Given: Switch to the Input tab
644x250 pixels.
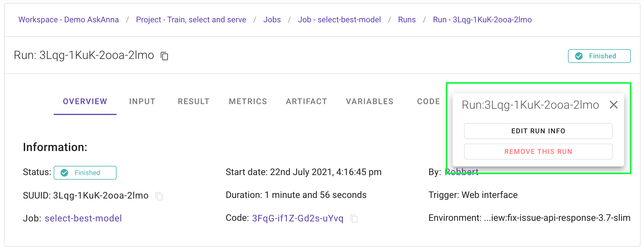Looking at the screenshot, I should click(x=142, y=102).
